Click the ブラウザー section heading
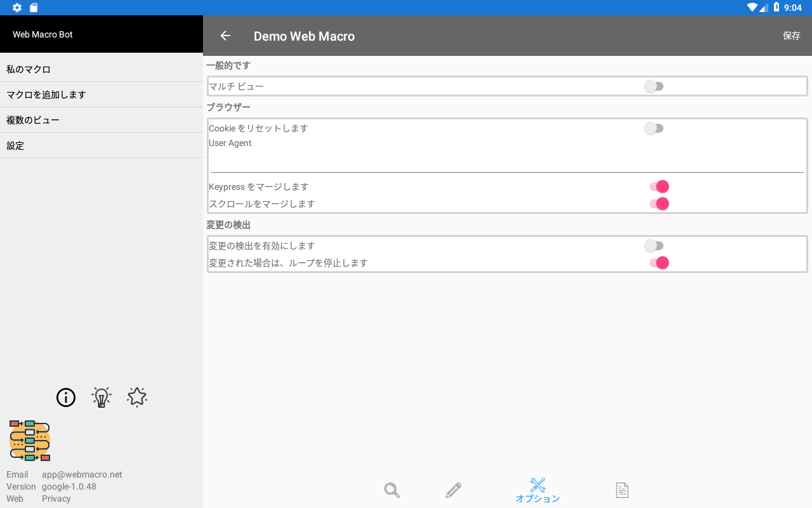Screen dimensions: 812x508 (228, 107)
